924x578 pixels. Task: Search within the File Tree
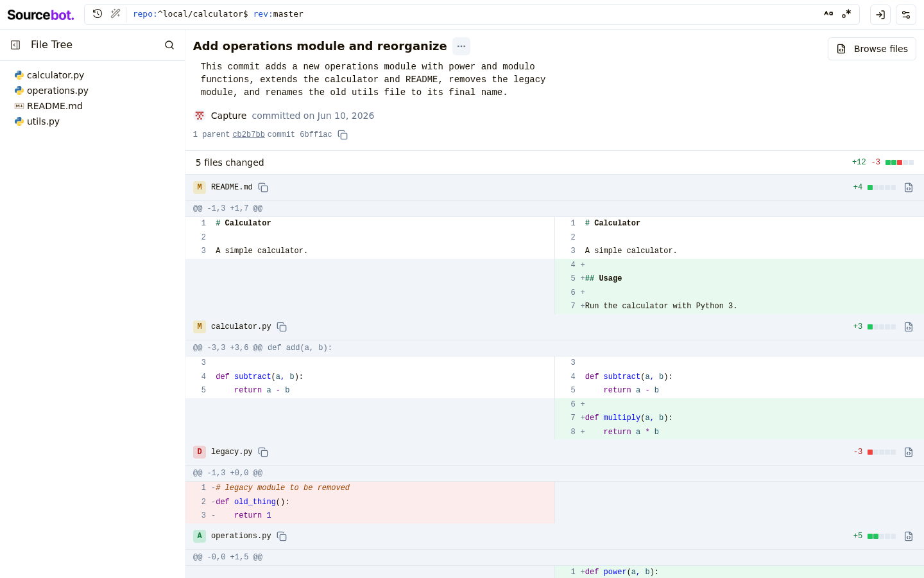169,45
